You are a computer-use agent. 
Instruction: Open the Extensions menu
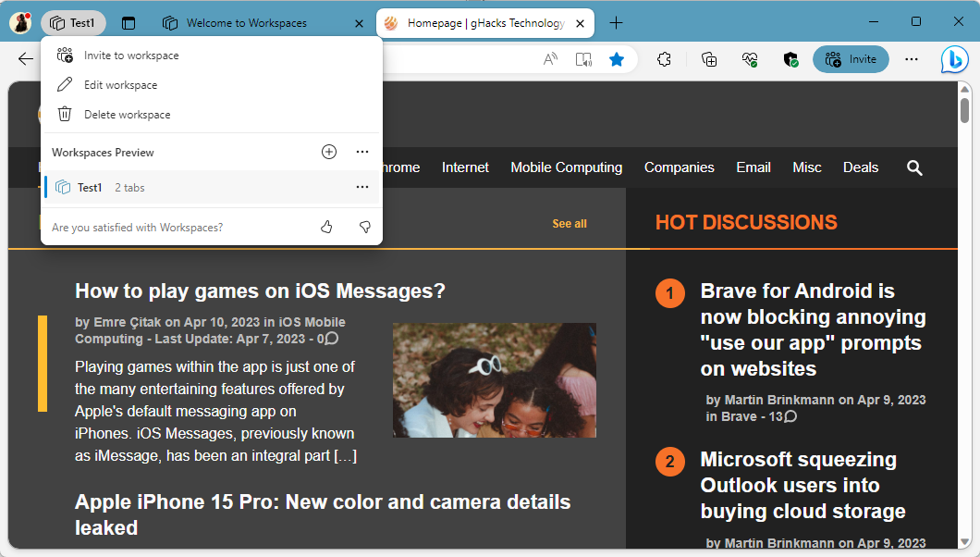click(664, 58)
